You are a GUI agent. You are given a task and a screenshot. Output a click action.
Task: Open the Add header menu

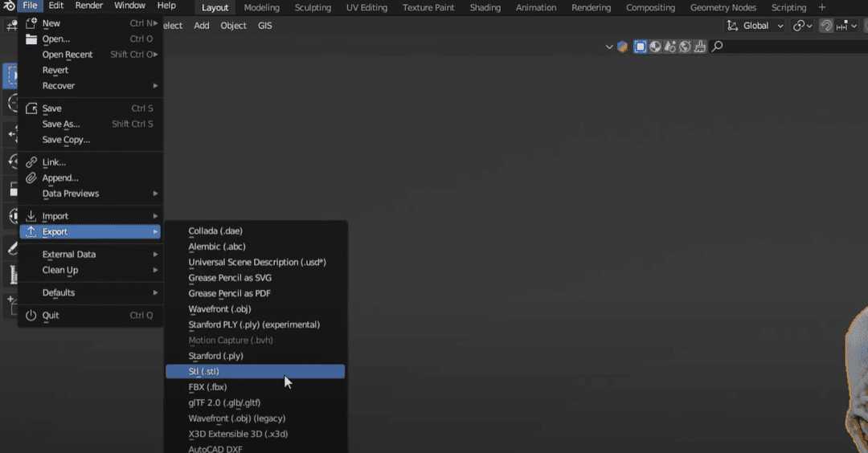202,26
